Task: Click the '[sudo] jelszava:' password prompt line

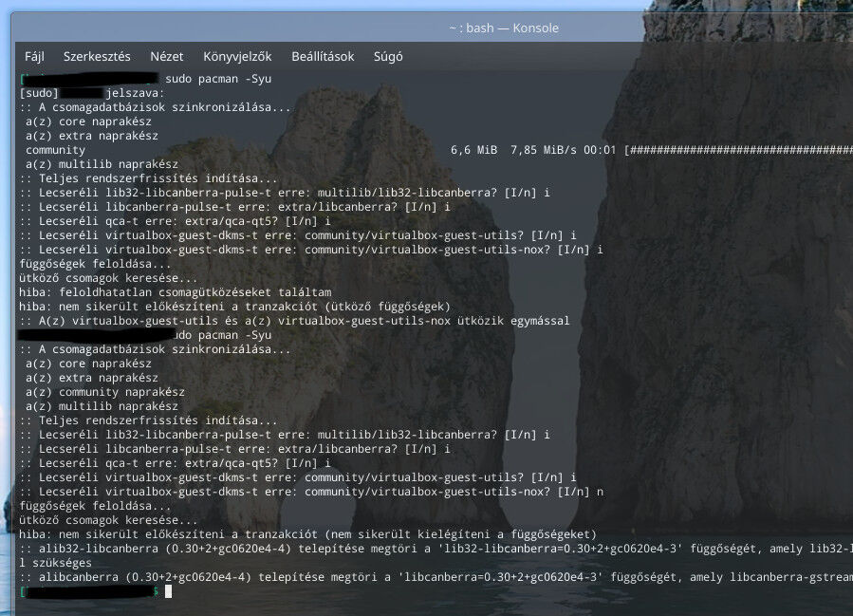Action: click(x=91, y=93)
